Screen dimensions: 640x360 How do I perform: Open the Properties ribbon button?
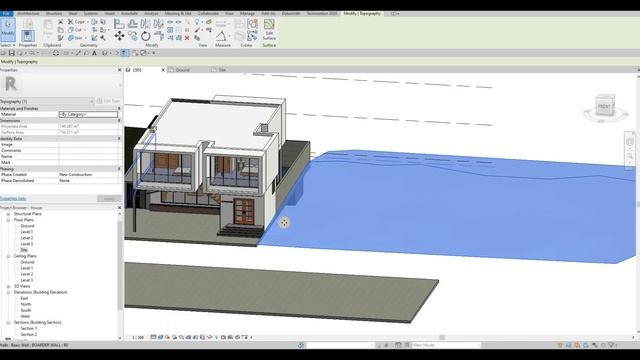pos(28,36)
